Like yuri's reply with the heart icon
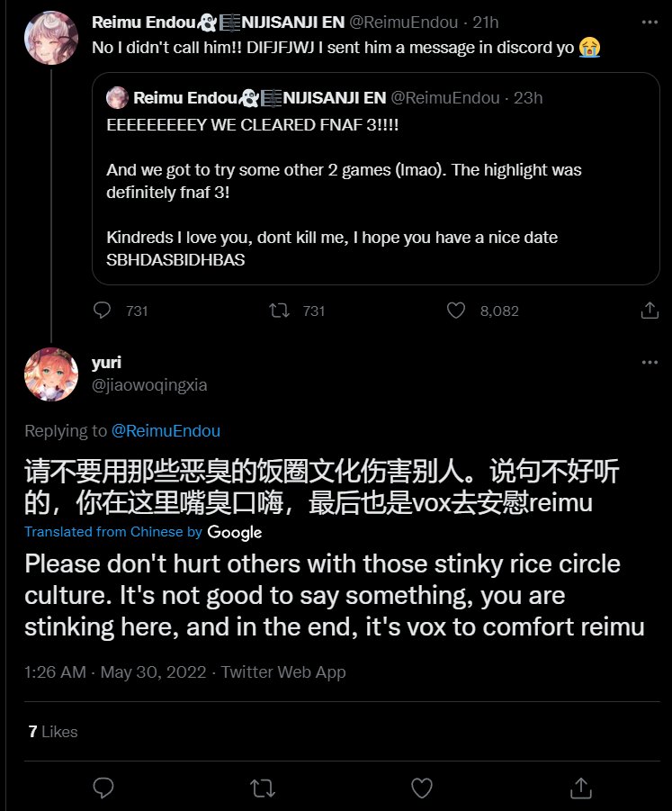The height and width of the screenshot is (811, 672). click(422, 788)
